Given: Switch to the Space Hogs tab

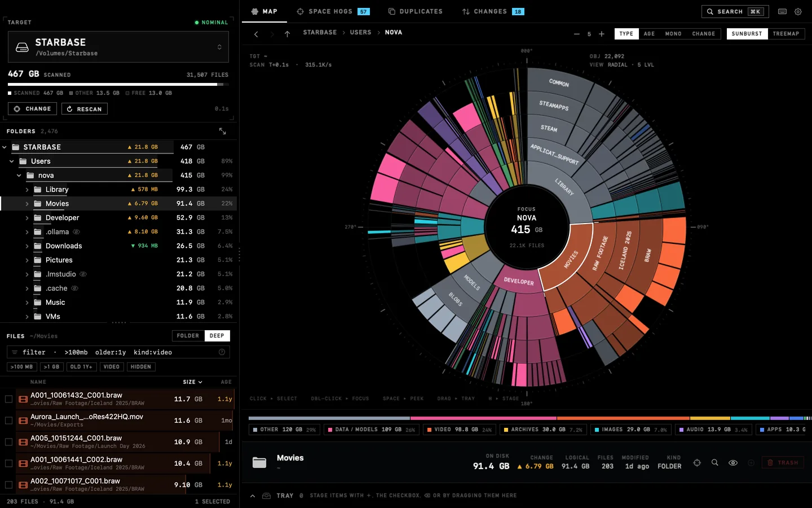Looking at the screenshot, I should (333, 11).
